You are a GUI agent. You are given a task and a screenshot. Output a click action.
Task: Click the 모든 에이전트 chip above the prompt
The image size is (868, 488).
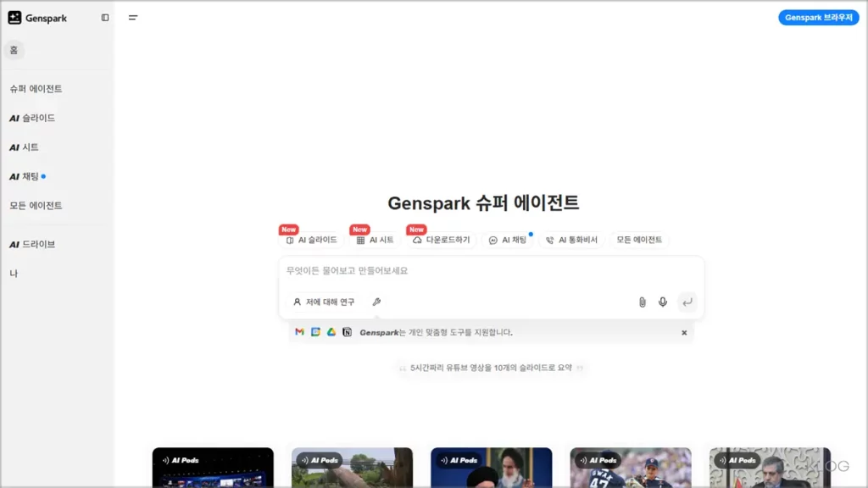point(639,240)
